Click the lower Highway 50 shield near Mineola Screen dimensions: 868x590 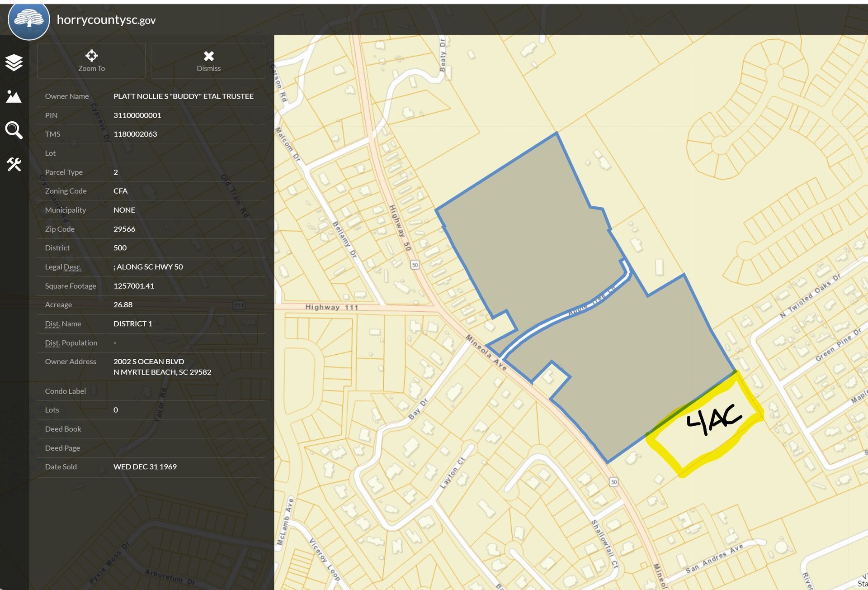[x=614, y=482]
